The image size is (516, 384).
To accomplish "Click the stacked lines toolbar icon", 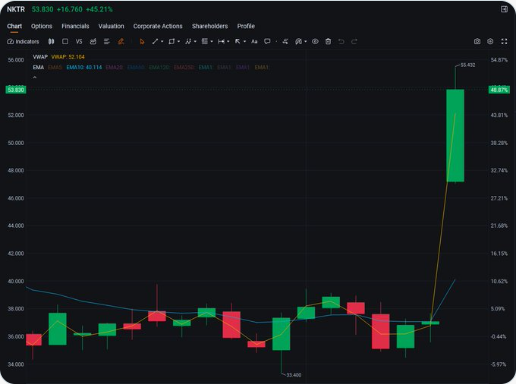I will pyautogui.click(x=107, y=41).
